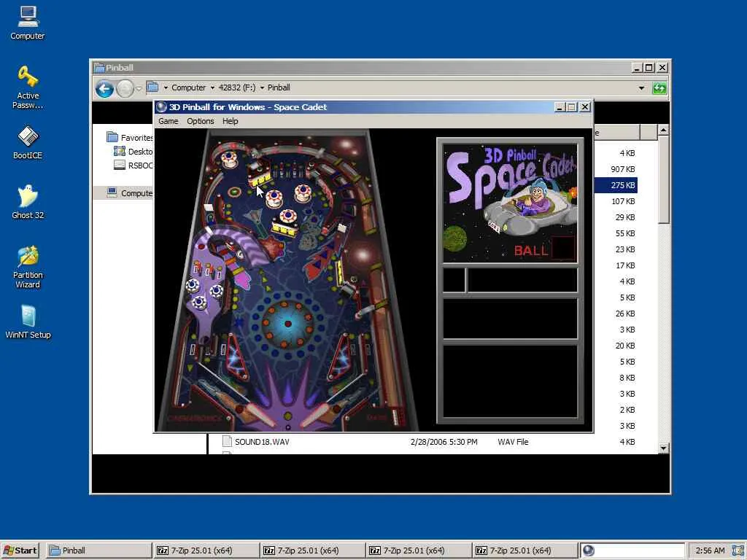The width and height of the screenshot is (747, 560).
Task: Expand the dropdown arrow before Pinball in breadcrumb
Action: (x=262, y=87)
